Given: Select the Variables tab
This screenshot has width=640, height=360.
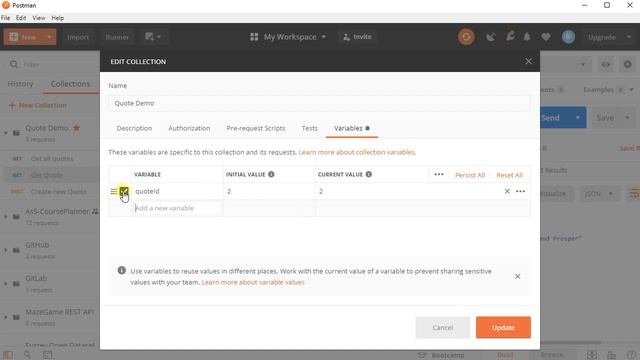Looking at the screenshot, I should pyautogui.click(x=351, y=128).
